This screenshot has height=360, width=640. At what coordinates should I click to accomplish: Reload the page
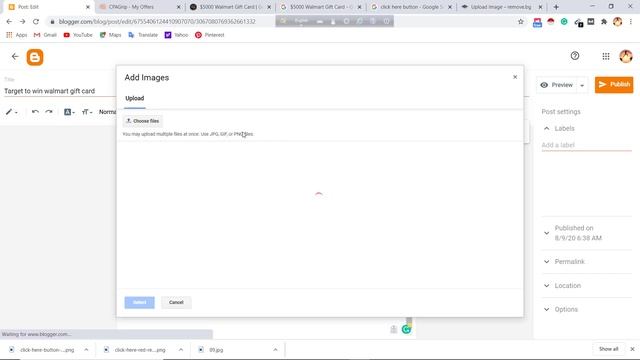[36, 21]
